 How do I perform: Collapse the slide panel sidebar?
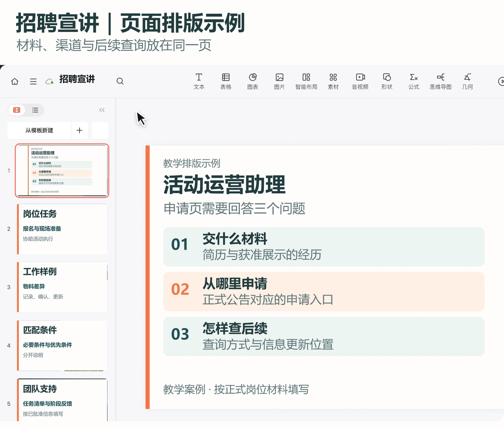102,110
